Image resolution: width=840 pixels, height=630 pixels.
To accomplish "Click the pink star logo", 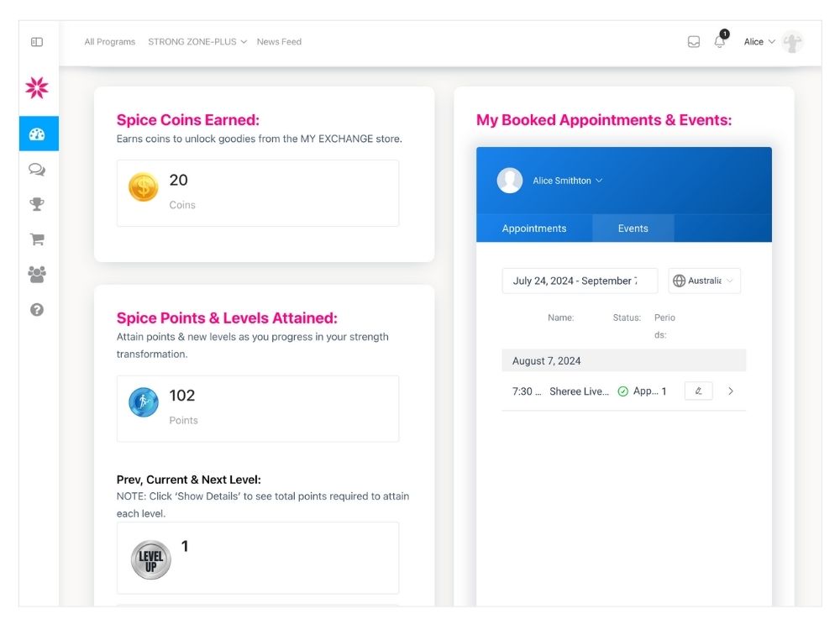I will 37,87.
